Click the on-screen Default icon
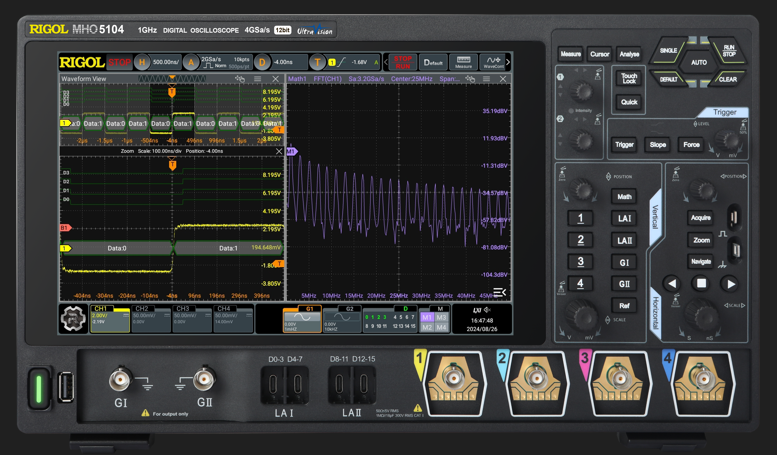Image resolution: width=777 pixels, height=455 pixels. (x=433, y=62)
